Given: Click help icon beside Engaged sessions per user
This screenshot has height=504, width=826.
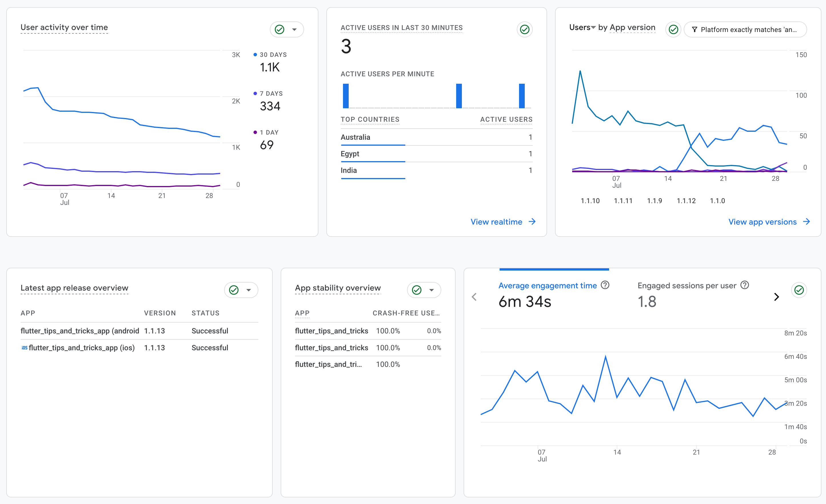Looking at the screenshot, I should (x=745, y=285).
